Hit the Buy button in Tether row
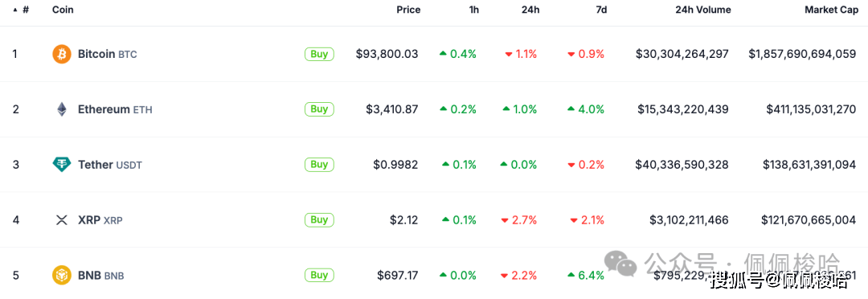 (319, 165)
